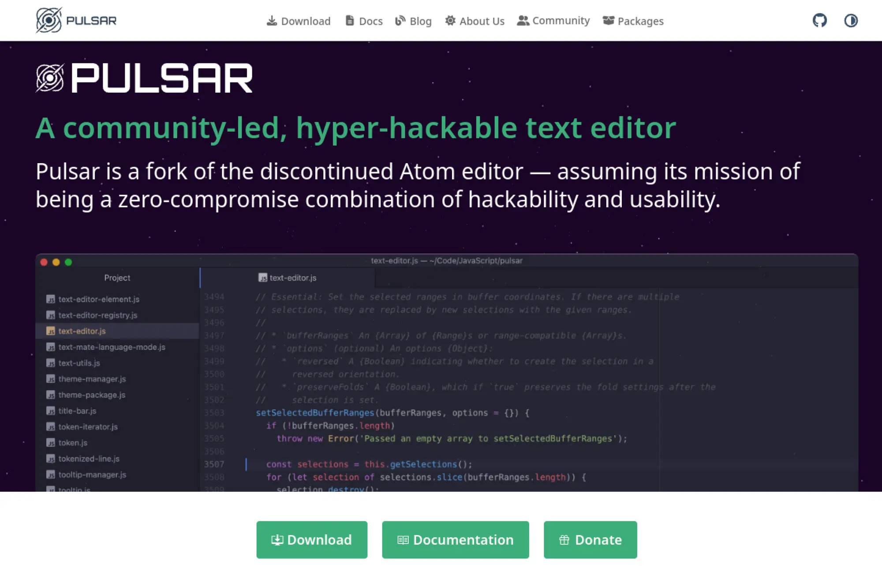Click text-utils.js in the screenshot's file tree

(79, 363)
